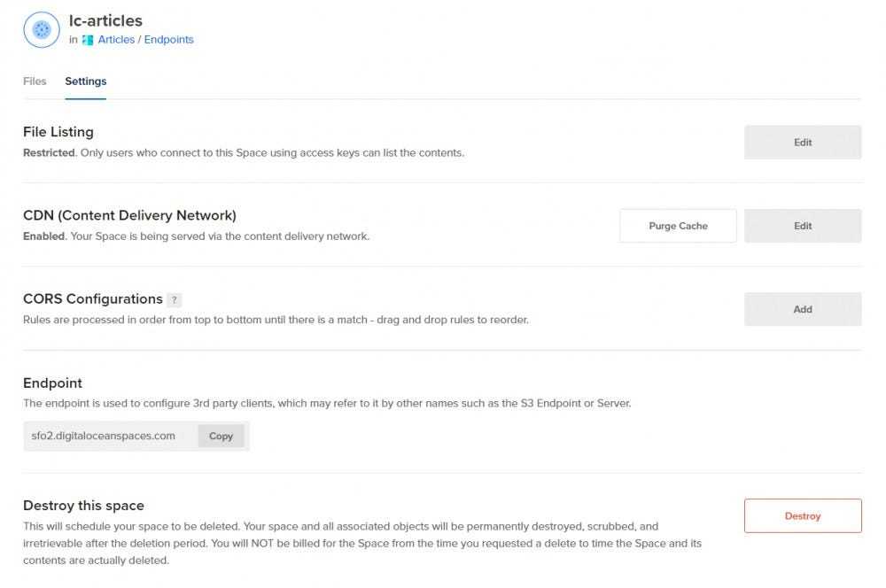Switch to the Files tab
This screenshot has height=588, width=886.
(35, 81)
